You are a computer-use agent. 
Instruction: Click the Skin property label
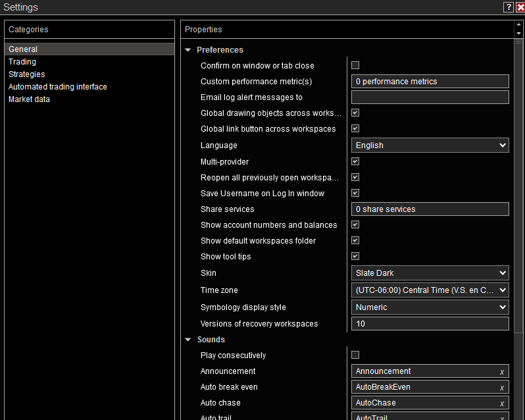[x=209, y=273]
